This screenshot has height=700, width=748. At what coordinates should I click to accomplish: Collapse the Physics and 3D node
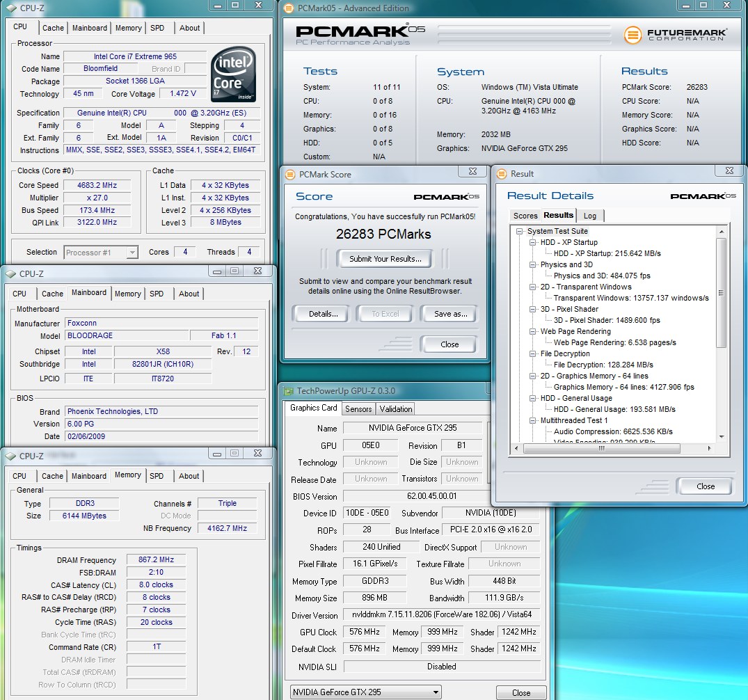point(532,265)
